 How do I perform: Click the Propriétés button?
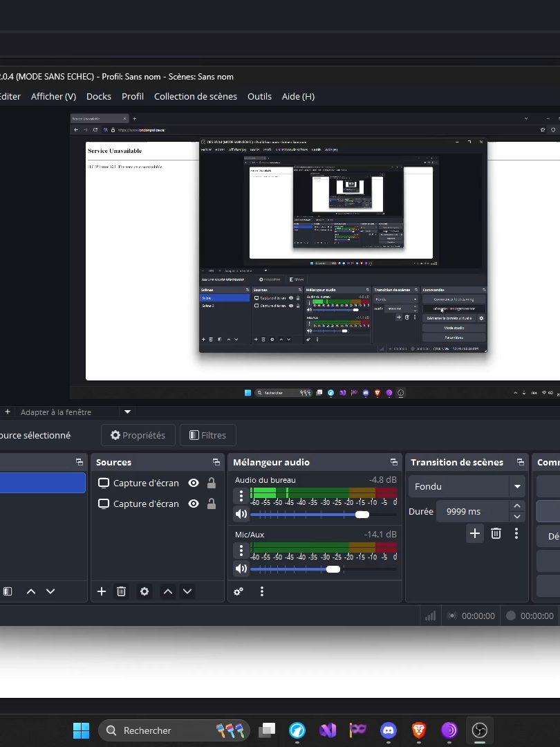(x=138, y=435)
